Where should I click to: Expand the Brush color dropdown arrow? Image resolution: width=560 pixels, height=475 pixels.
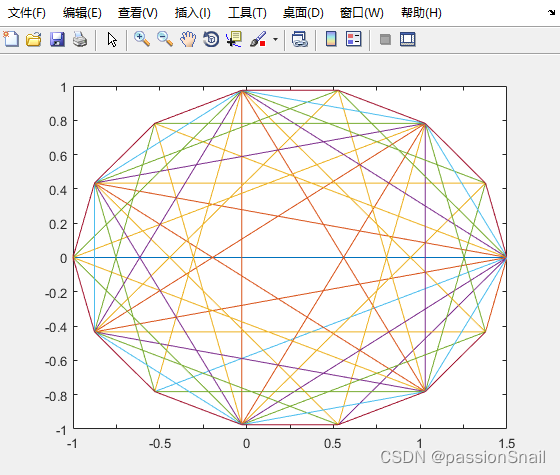(x=275, y=39)
